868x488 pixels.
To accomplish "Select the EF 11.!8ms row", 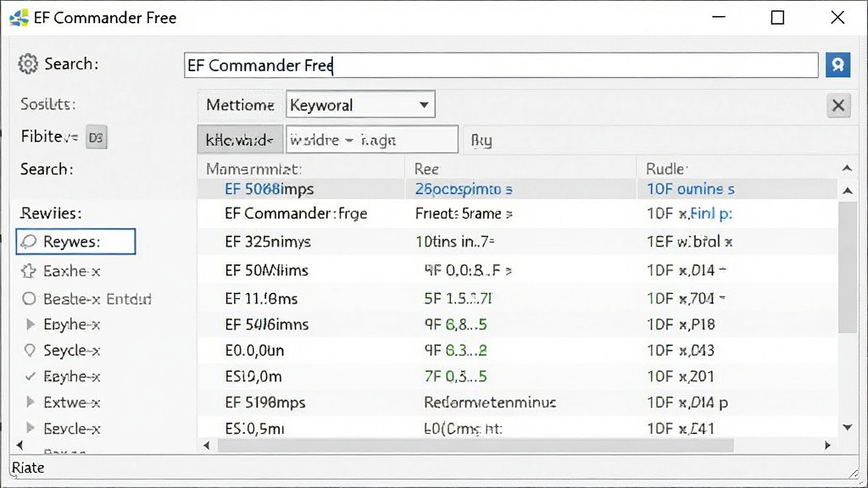I will pos(517,299).
